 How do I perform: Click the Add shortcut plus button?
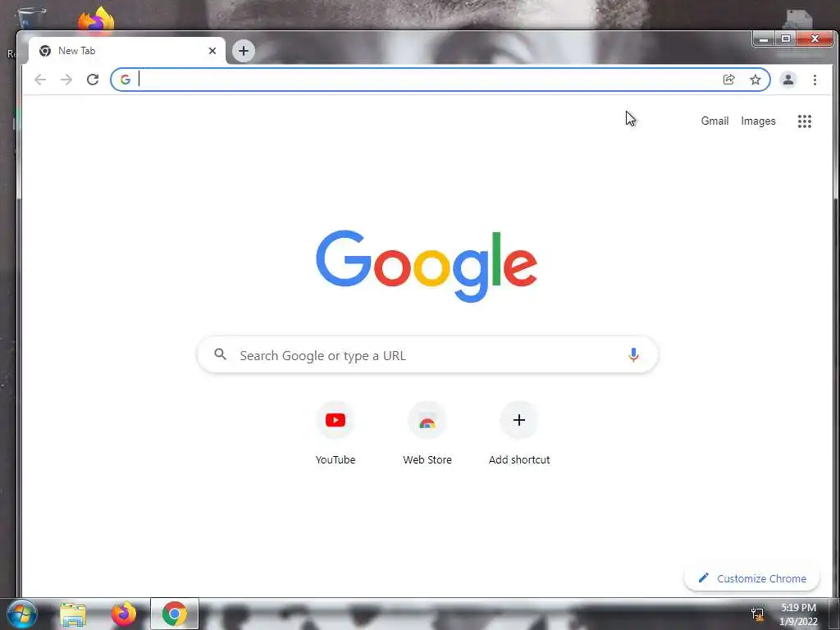[518, 420]
